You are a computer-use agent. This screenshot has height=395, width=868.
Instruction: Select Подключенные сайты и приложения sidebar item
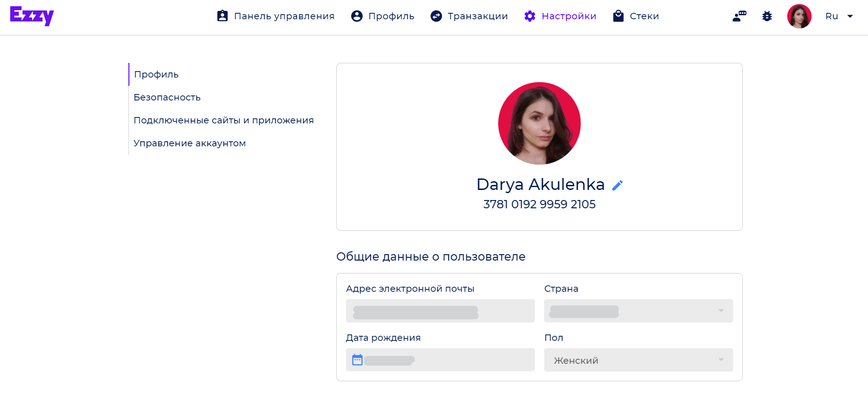(x=224, y=120)
